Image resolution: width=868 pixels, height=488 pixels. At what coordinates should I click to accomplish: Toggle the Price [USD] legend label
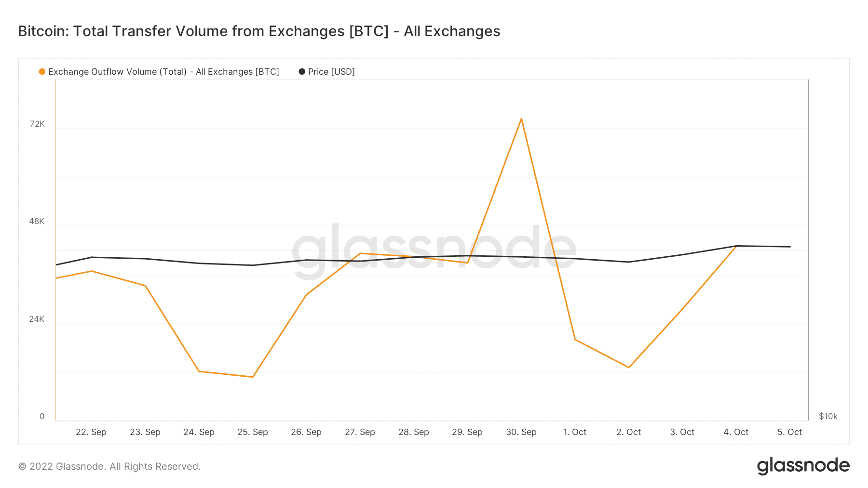click(x=331, y=72)
